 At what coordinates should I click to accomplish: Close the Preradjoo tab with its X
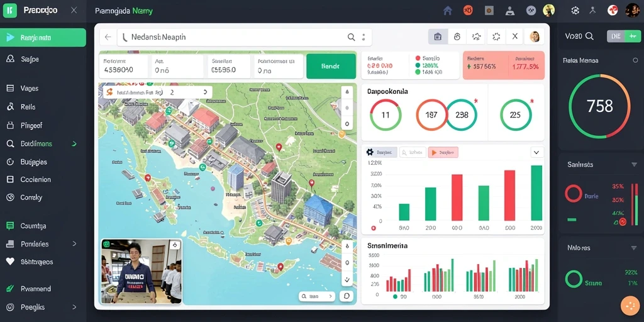74,10
